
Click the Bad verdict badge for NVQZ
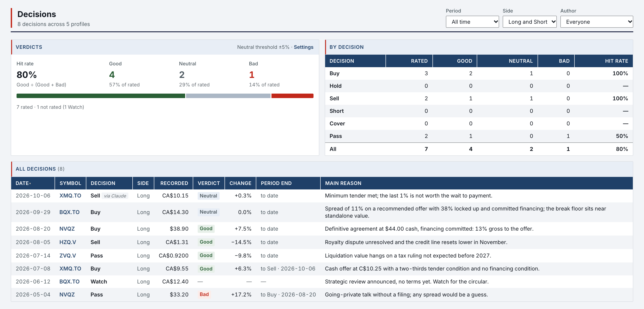[x=204, y=294]
